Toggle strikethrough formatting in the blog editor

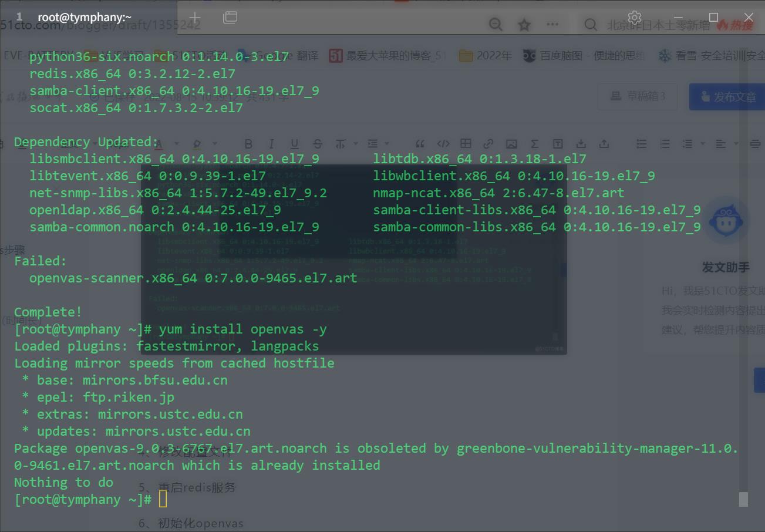(318, 144)
